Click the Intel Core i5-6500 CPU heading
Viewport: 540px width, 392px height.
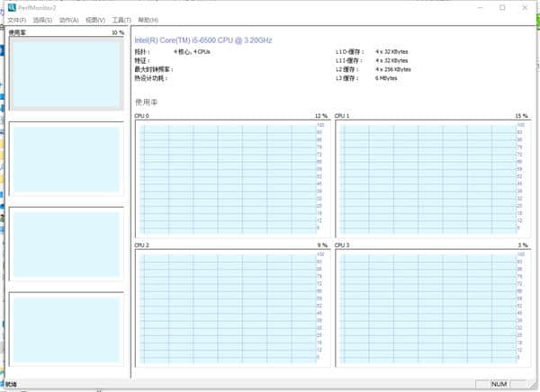pyautogui.click(x=202, y=40)
